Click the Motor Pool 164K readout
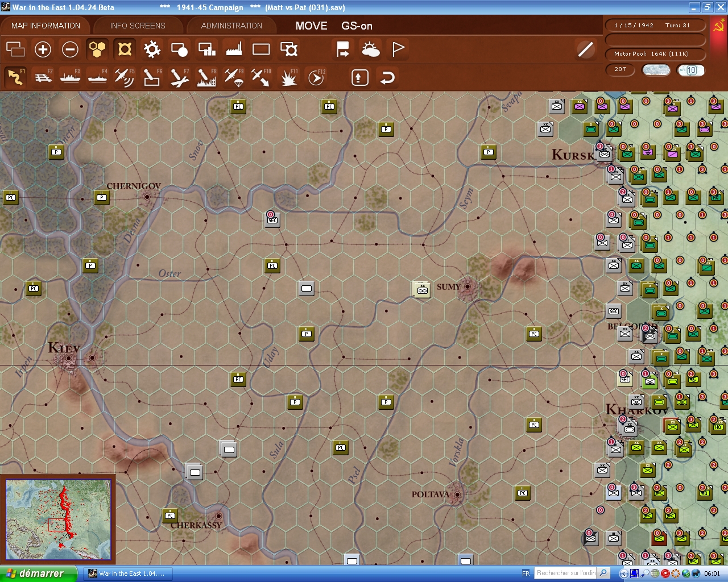 tap(655, 53)
